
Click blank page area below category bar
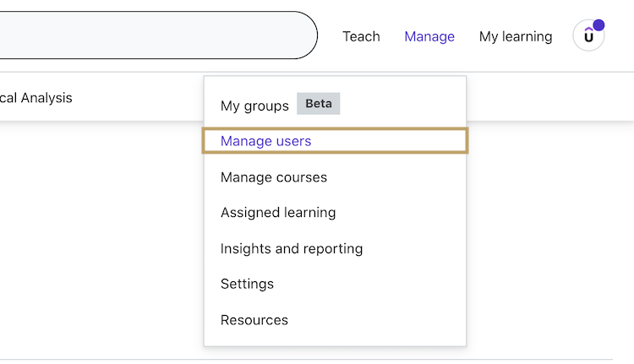101,236
